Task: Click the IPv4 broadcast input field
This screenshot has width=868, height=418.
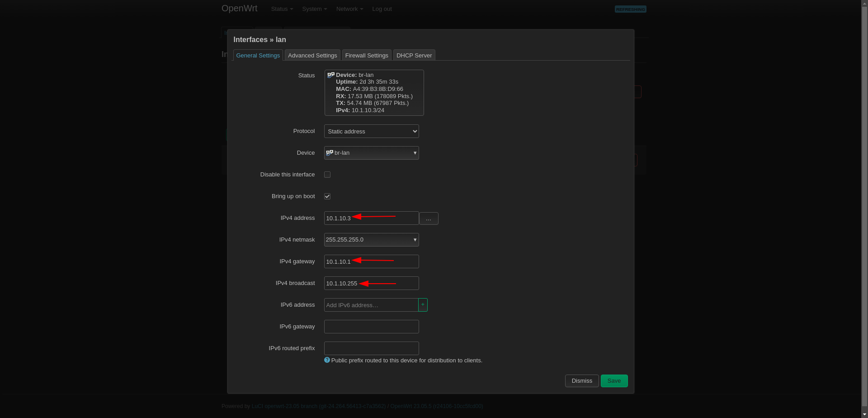Action: [x=372, y=283]
